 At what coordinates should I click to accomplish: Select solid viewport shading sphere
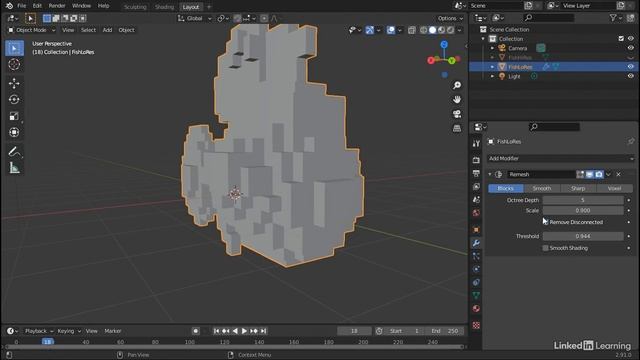point(433,30)
